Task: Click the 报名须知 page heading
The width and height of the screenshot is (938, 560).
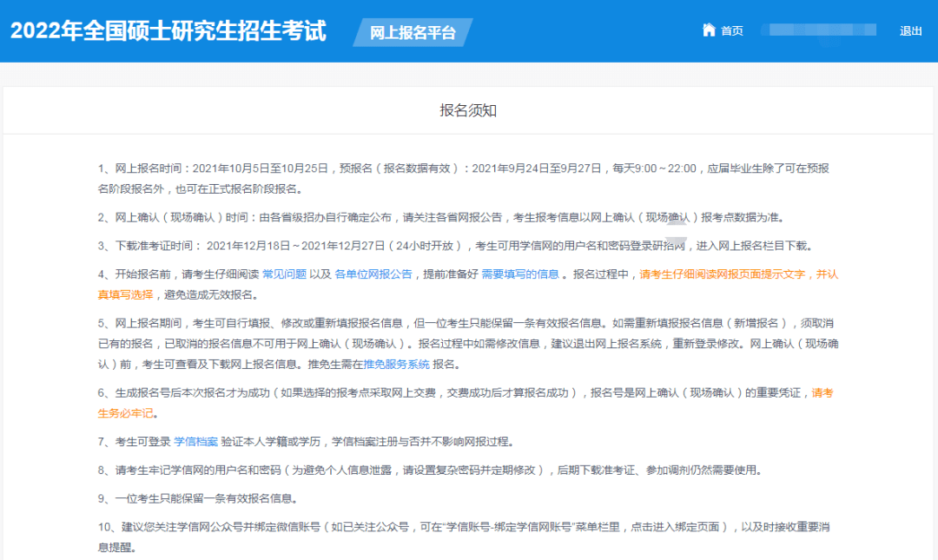Action: 468,110
